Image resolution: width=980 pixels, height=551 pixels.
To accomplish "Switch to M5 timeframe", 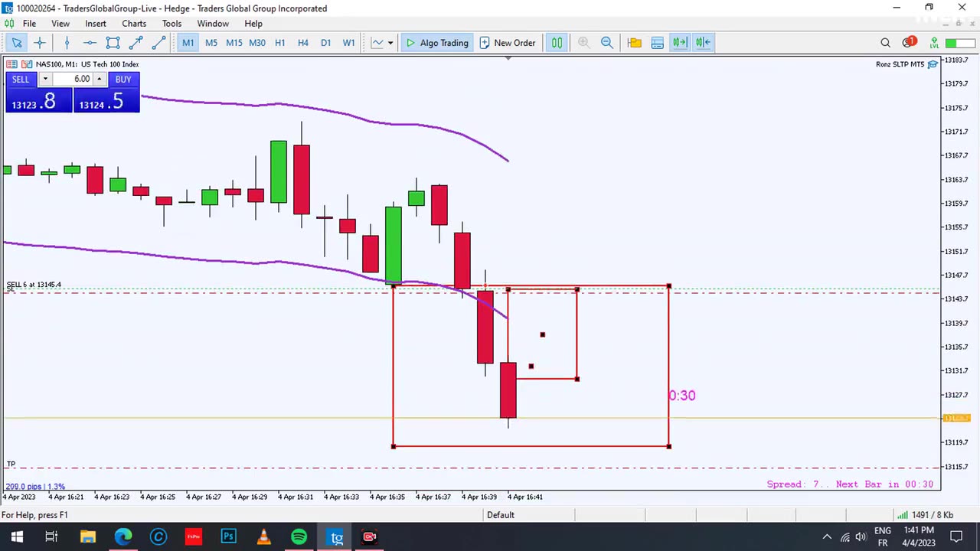I will tap(211, 43).
